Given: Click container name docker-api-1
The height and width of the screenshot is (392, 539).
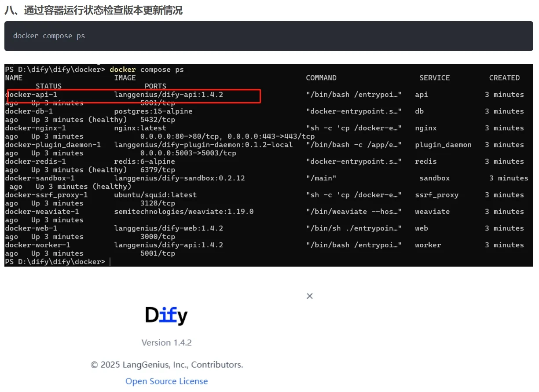Looking at the screenshot, I should point(31,95).
